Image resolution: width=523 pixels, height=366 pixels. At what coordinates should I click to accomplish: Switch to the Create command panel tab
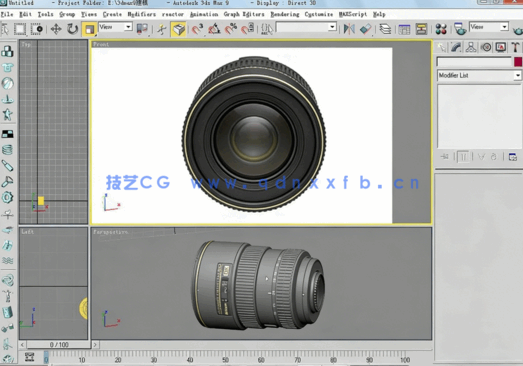coord(441,47)
